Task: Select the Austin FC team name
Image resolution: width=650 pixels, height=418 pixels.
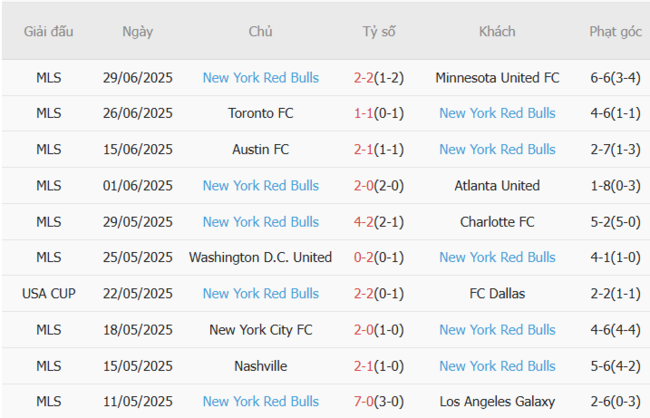Action: 260,149
